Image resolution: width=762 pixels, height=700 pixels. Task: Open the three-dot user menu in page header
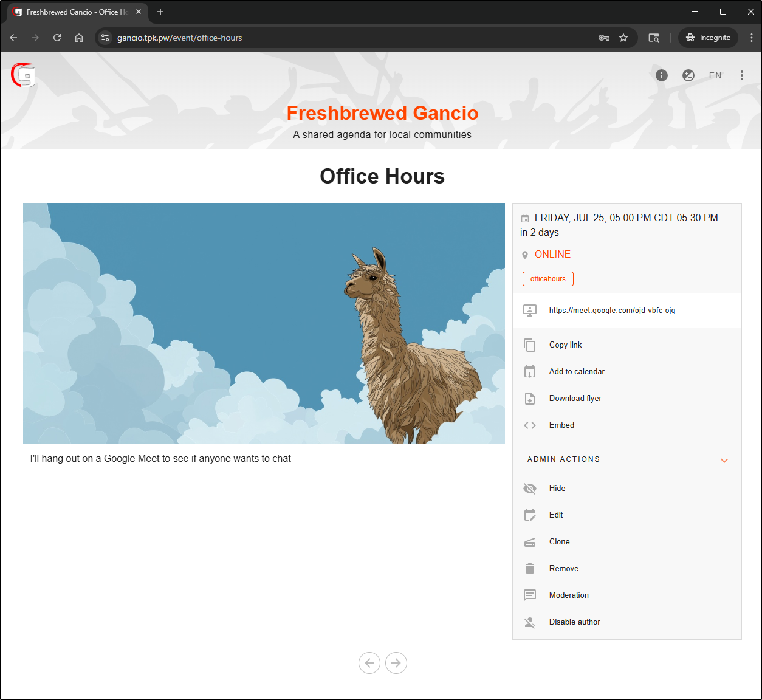pos(742,75)
